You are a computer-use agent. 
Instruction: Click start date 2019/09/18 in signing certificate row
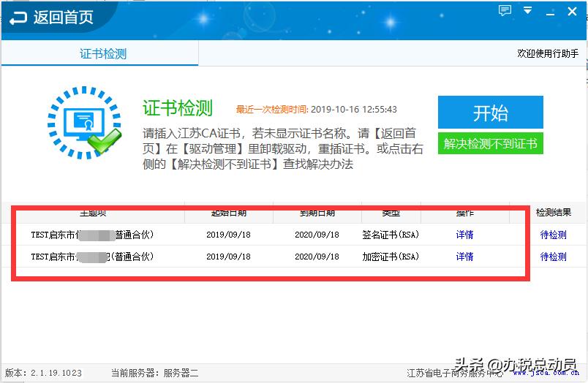pos(228,235)
